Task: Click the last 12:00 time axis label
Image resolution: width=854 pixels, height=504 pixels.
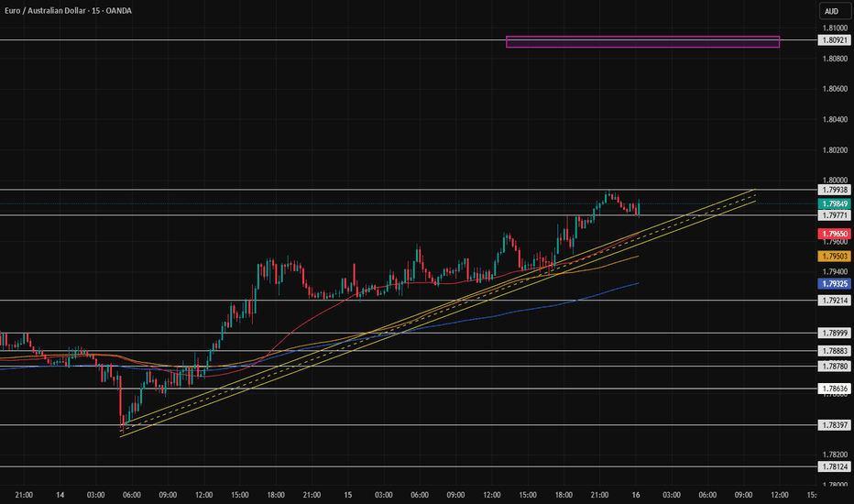Action: pyautogui.click(x=780, y=495)
